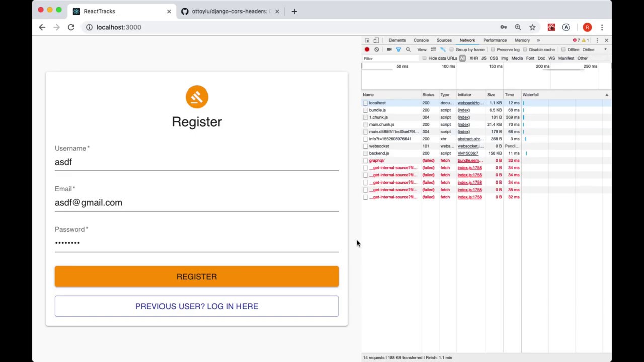Stop recording the network log
This screenshot has height=362, width=644.
coord(367,50)
